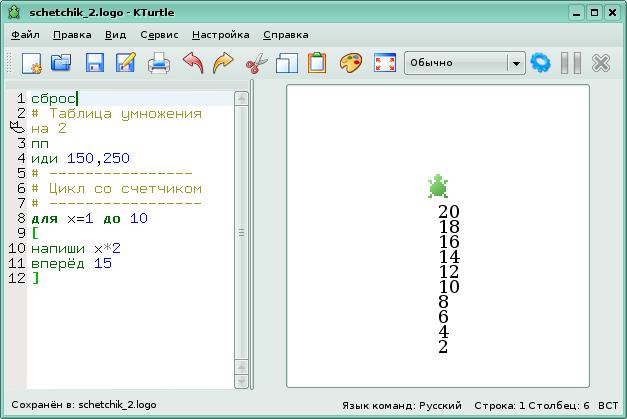Image resolution: width=627 pixels, height=419 pixels.
Task: Toggle full screen mode icon
Action: (383, 63)
